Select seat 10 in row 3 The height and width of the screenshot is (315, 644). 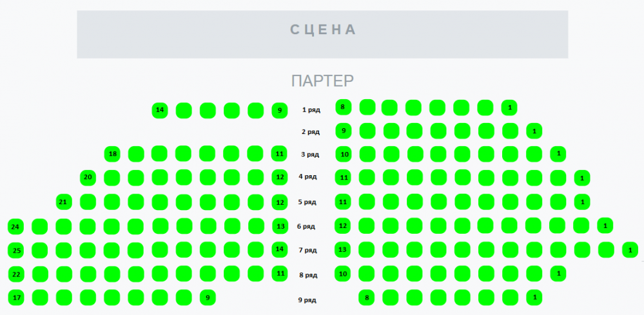tap(344, 154)
